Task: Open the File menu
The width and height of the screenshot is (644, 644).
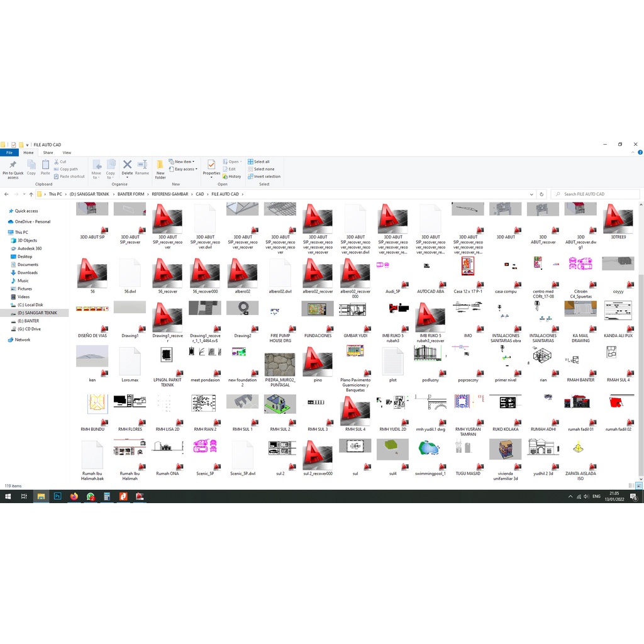Action: tap(9, 153)
